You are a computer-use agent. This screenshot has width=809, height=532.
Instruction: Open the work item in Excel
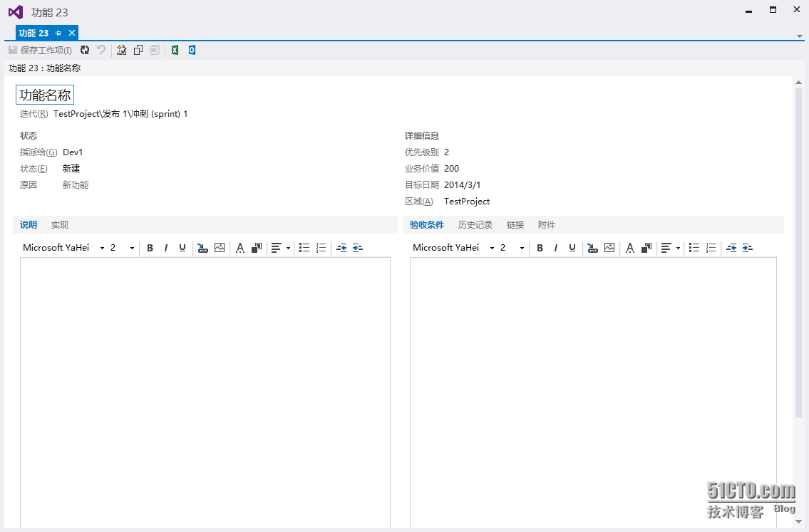tap(175, 50)
